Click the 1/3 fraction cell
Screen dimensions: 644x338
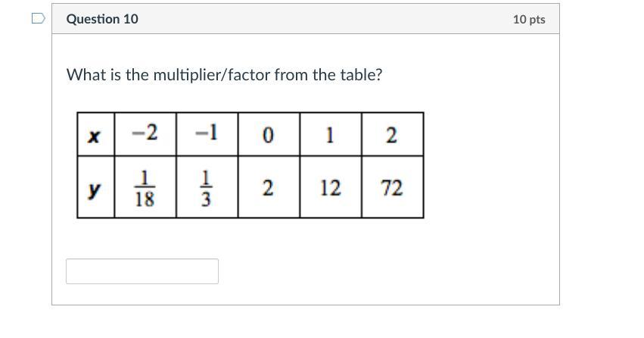(207, 188)
